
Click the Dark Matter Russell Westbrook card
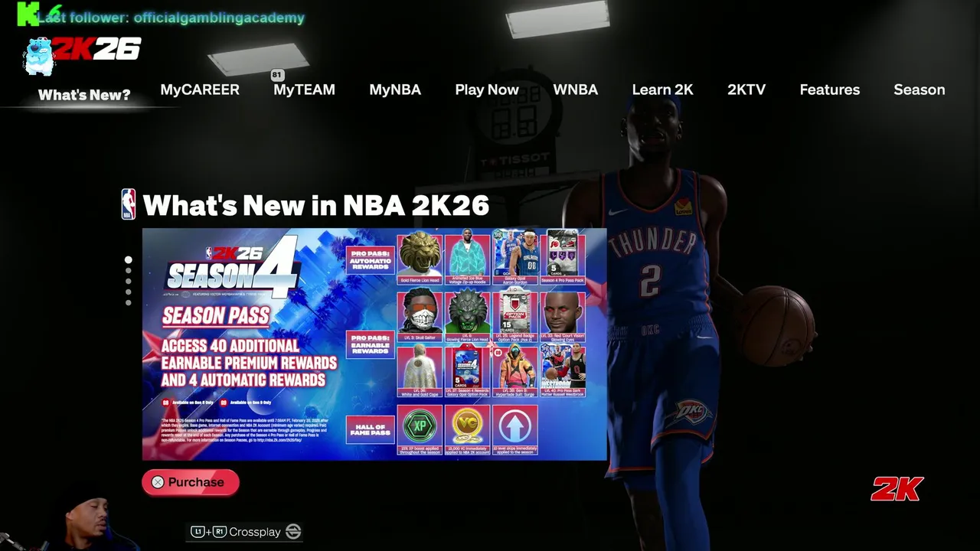click(563, 371)
